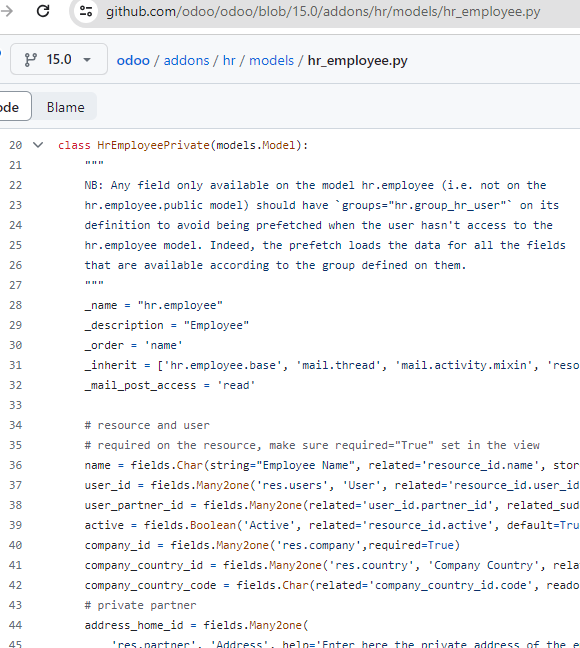Click line number 20 in the gutter
This screenshot has width=580, height=648.
pyautogui.click(x=16, y=145)
